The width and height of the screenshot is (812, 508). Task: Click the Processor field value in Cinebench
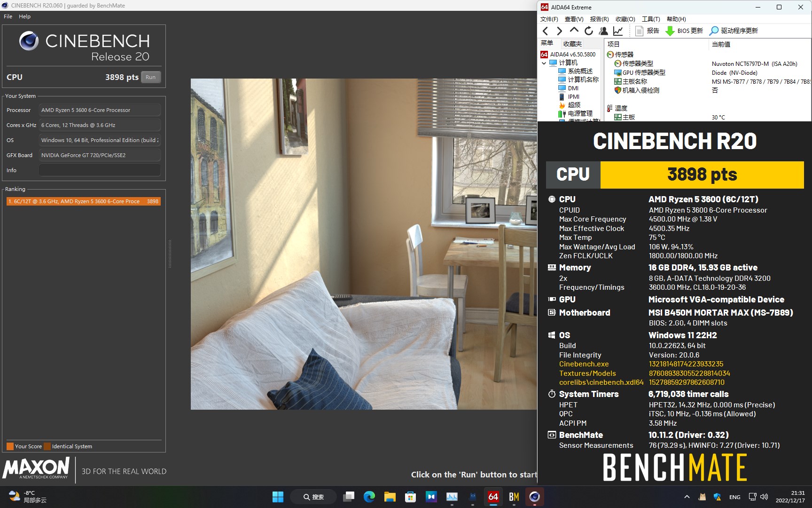click(x=100, y=110)
